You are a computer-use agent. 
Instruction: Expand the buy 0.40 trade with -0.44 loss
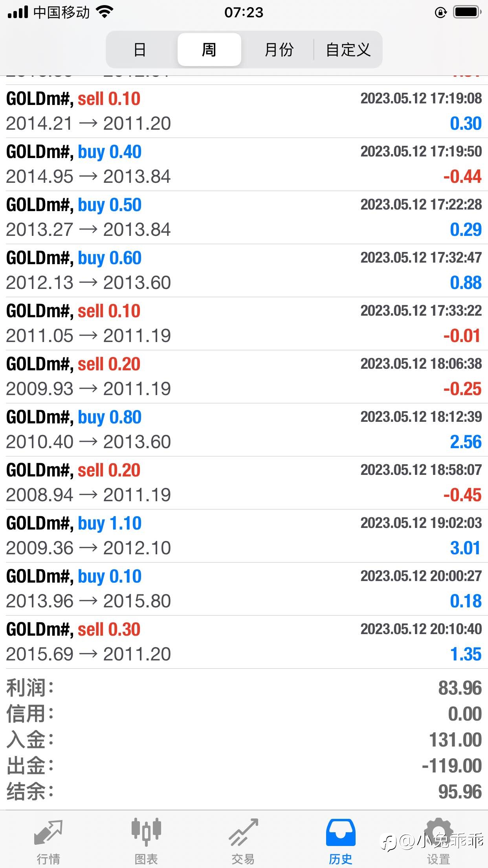coord(244,164)
